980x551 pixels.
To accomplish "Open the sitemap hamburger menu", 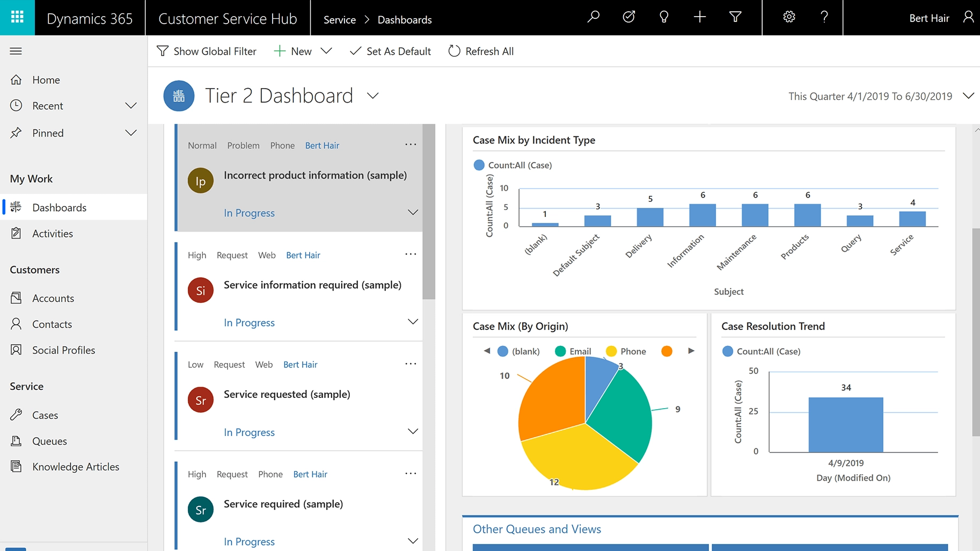I will click(16, 51).
